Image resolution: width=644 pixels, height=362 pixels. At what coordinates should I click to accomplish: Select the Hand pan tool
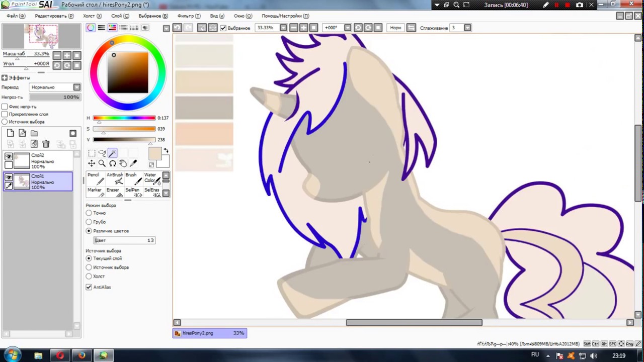(x=123, y=163)
